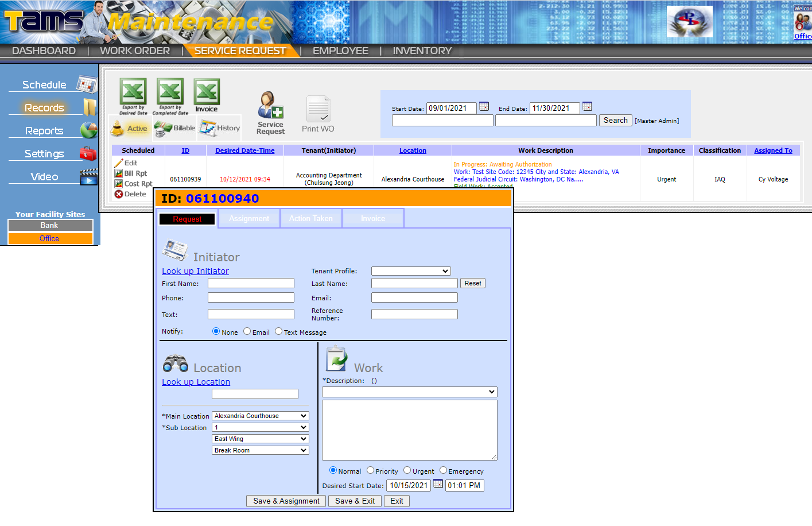Choose Priority as the importance level
This screenshot has width=812, height=526.
(371, 470)
